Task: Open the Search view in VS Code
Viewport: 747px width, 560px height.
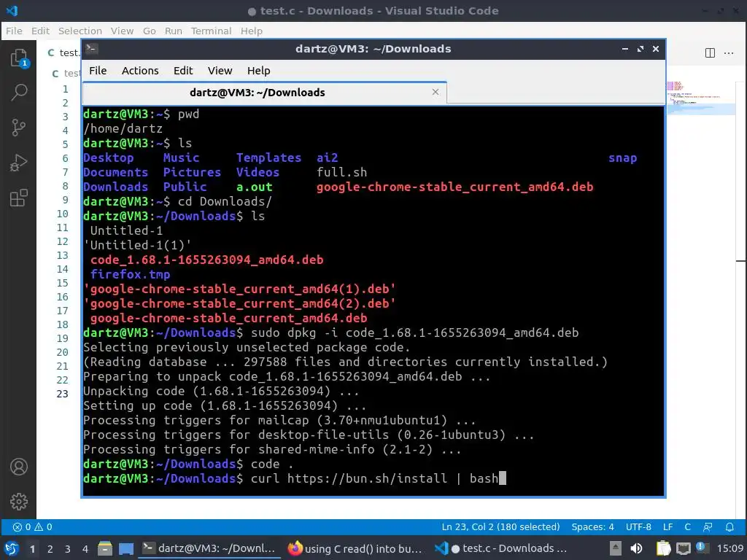Action: point(18,93)
